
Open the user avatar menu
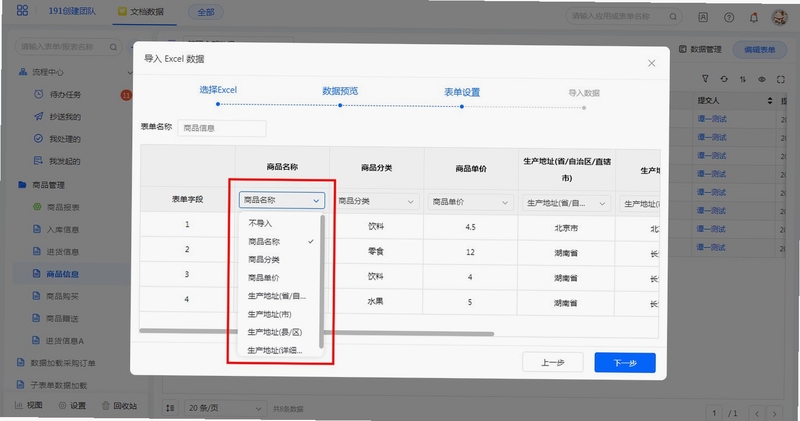click(x=779, y=17)
